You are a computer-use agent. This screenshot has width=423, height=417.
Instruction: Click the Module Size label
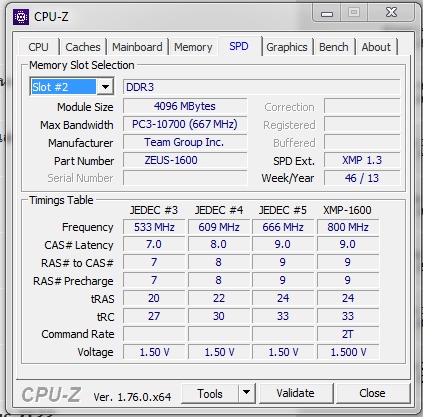[85, 107]
